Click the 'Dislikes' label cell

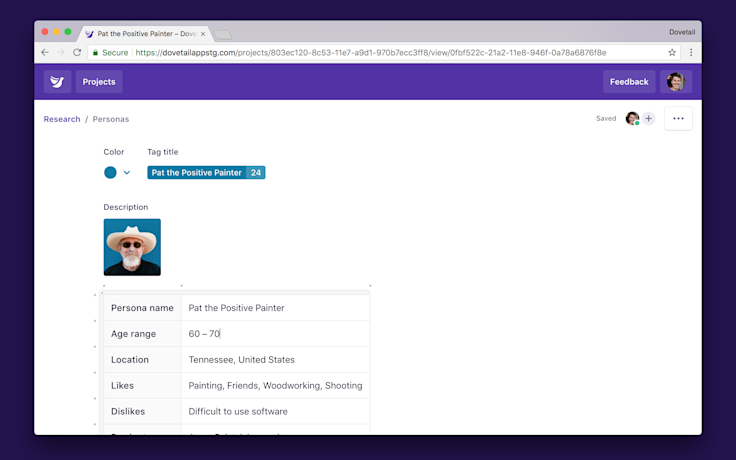point(142,411)
